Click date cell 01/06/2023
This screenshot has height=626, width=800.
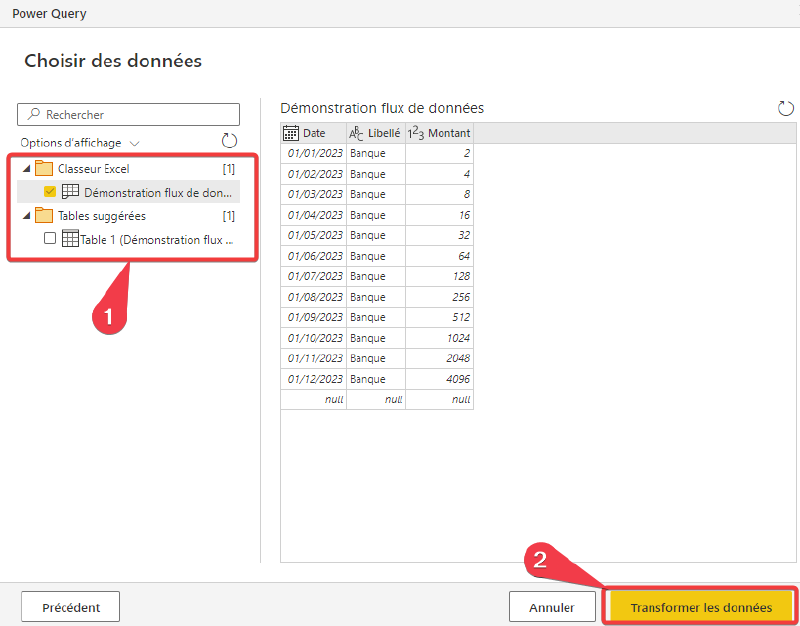point(313,256)
